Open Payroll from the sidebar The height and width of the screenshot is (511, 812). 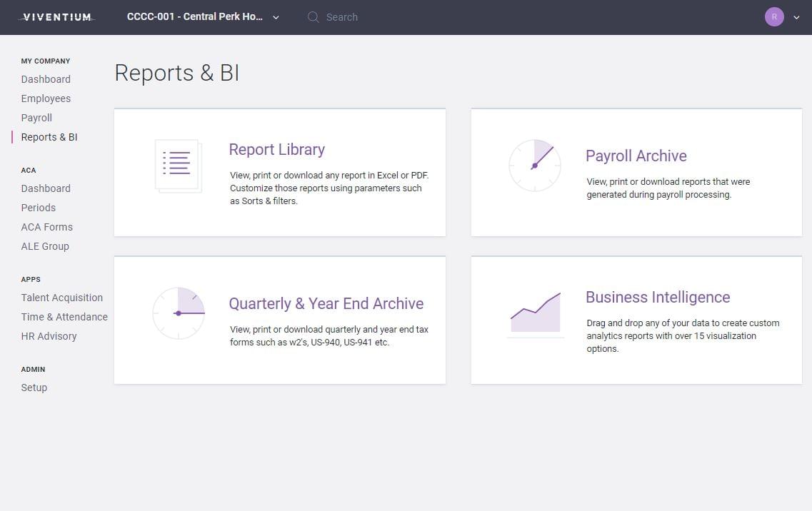(x=36, y=118)
